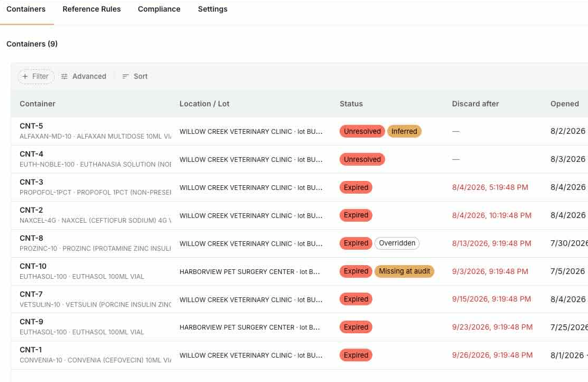Click the Unresolved badge on CNT-5
The width and height of the screenshot is (588, 382).
tap(362, 131)
